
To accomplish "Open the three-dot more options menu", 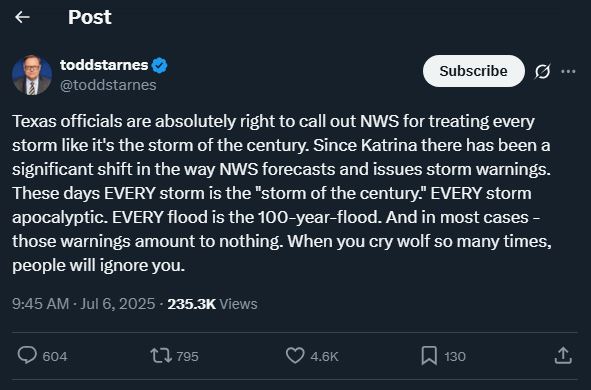I will (x=568, y=71).
